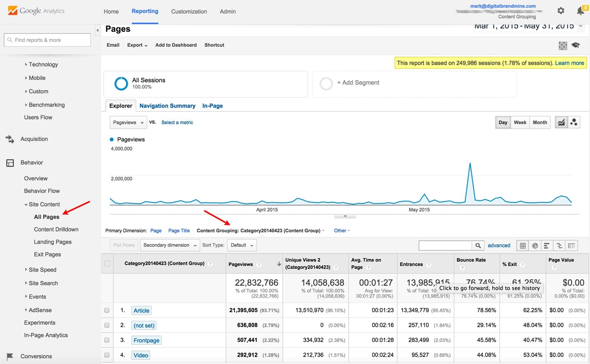590x364 pixels.
Task: Check the box for Article row
Action: (x=107, y=310)
